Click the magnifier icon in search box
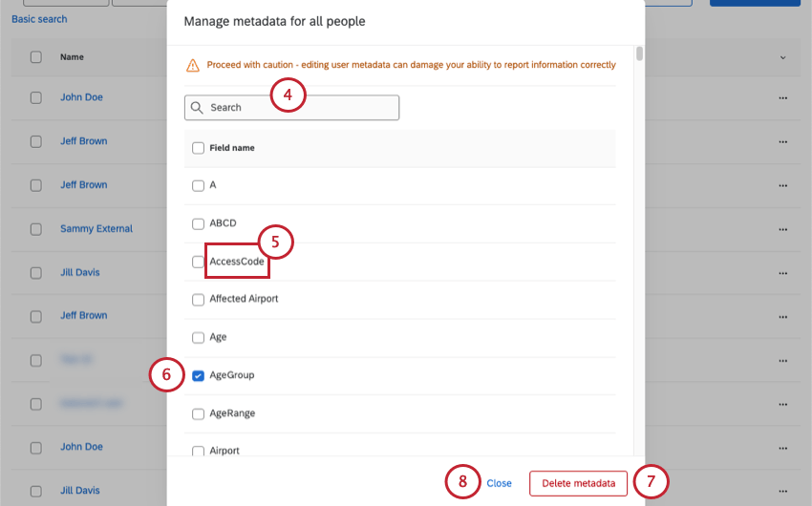Image resolution: width=812 pixels, height=506 pixels. tap(197, 108)
